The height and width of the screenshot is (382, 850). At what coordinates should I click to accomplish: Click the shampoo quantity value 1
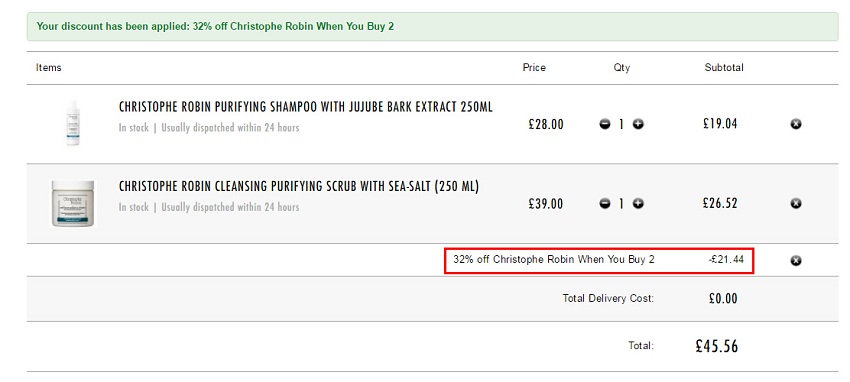622,125
